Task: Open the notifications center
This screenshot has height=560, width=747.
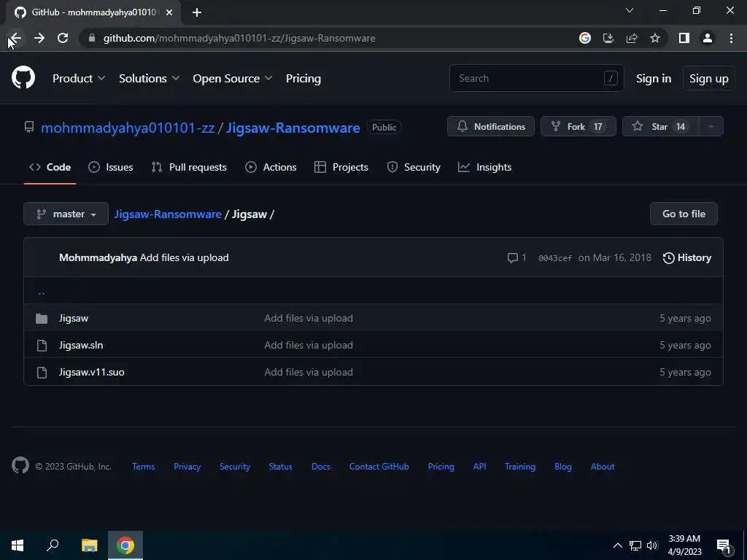Action: click(x=724, y=546)
